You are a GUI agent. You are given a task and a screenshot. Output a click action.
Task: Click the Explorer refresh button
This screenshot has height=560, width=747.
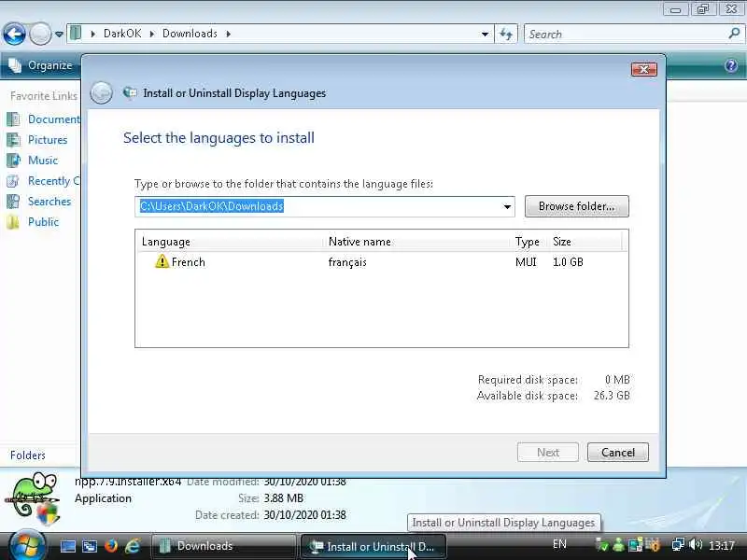click(x=506, y=34)
